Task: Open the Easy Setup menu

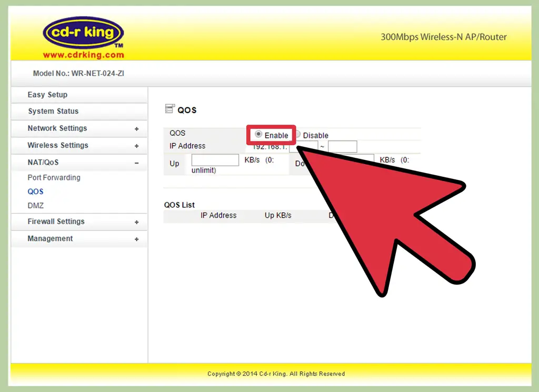Action: [x=47, y=95]
